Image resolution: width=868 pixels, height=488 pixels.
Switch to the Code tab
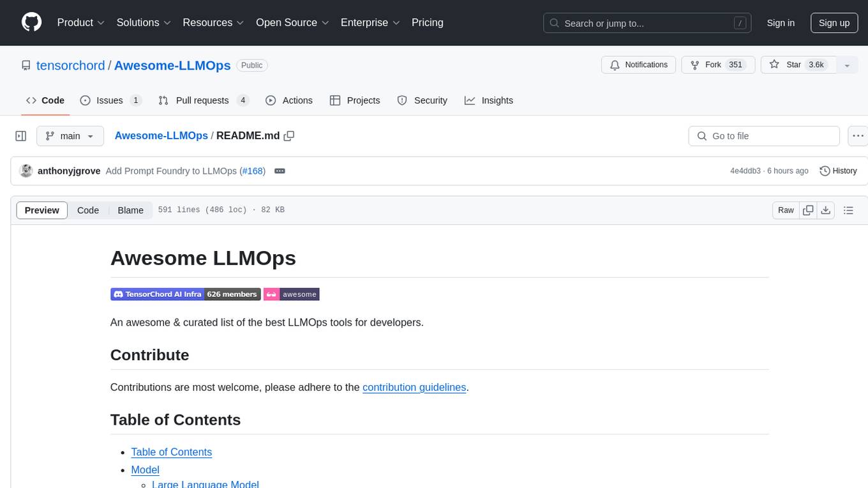[45, 100]
